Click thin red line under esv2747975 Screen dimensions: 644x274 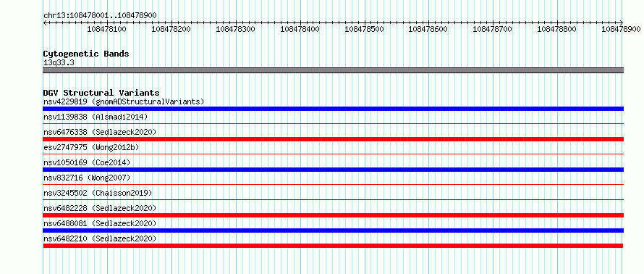tap(333, 154)
